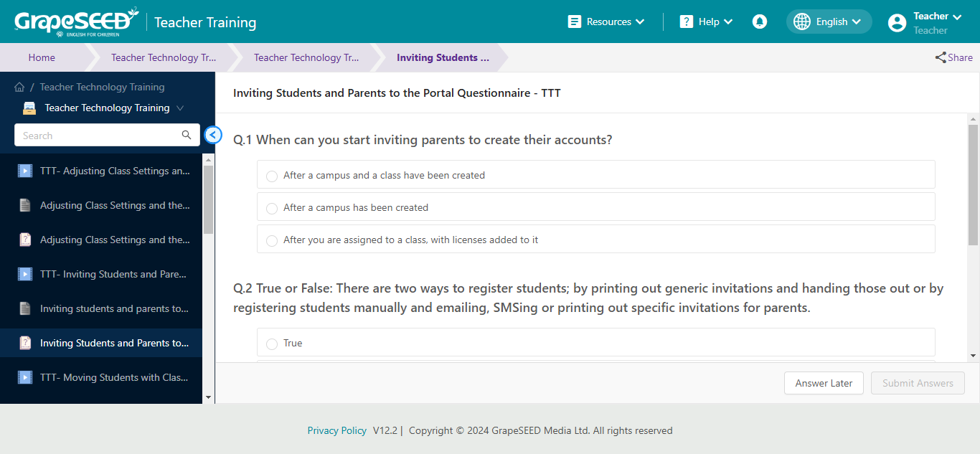The height and width of the screenshot is (454, 980).
Task: Click the search magnifier icon
Action: pos(187,135)
